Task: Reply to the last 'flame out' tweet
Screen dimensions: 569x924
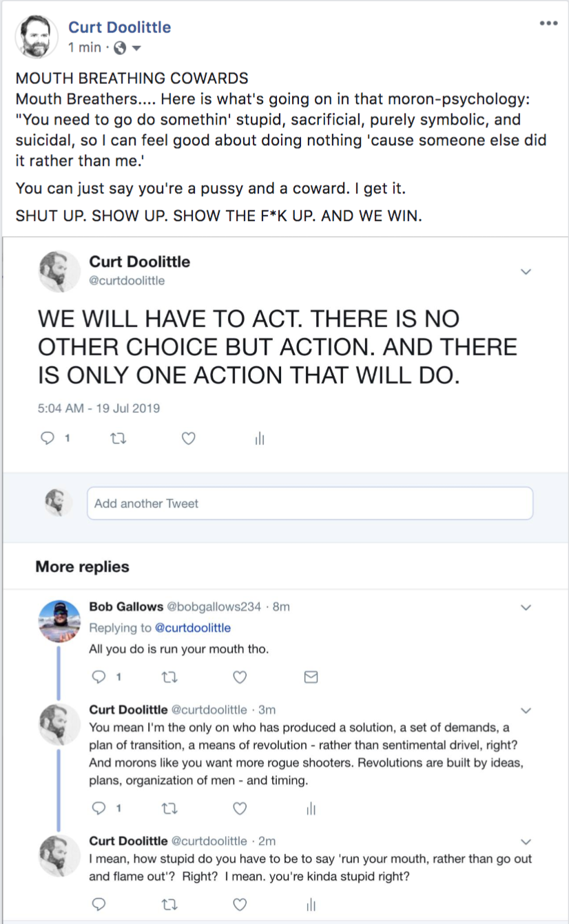Action: 99,903
